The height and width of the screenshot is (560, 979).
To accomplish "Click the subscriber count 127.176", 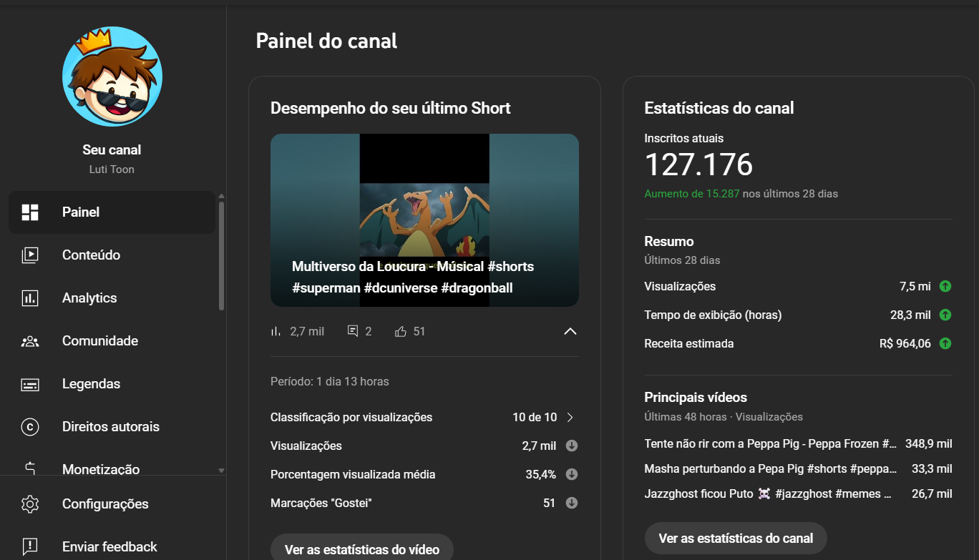I will pos(698,164).
